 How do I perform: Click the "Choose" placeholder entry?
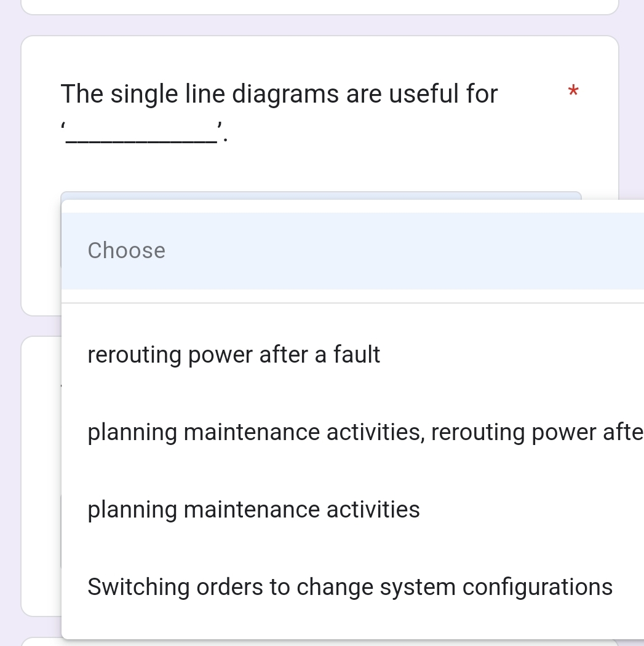[126, 250]
